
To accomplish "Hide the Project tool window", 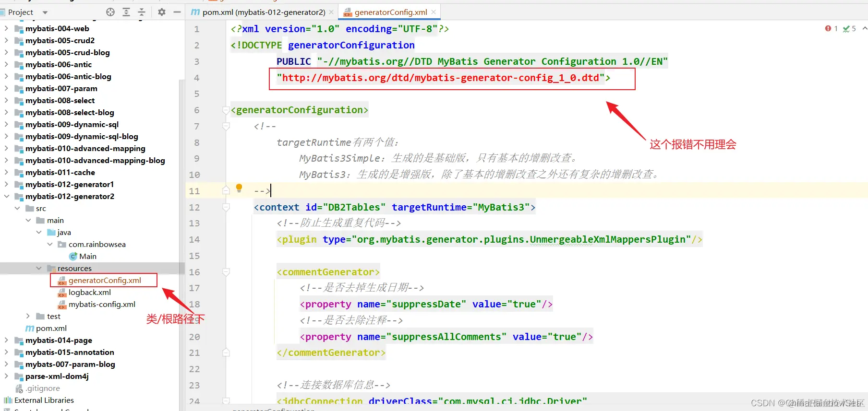I will click(x=177, y=12).
